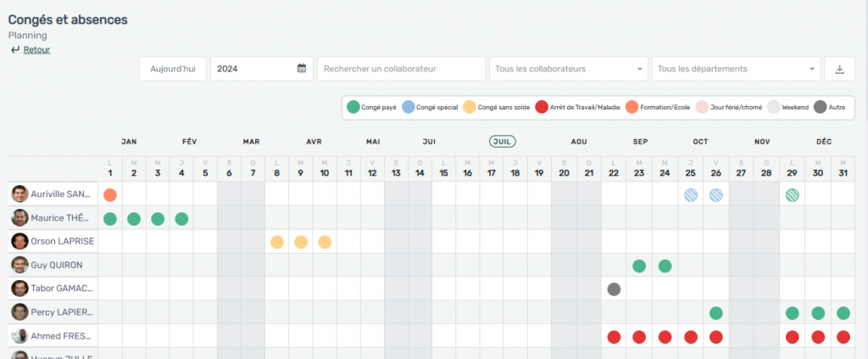The height and width of the screenshot is (359, 868).
Task: Click Auriville's orange Formation marker on day 1
Action: [109, 195]
